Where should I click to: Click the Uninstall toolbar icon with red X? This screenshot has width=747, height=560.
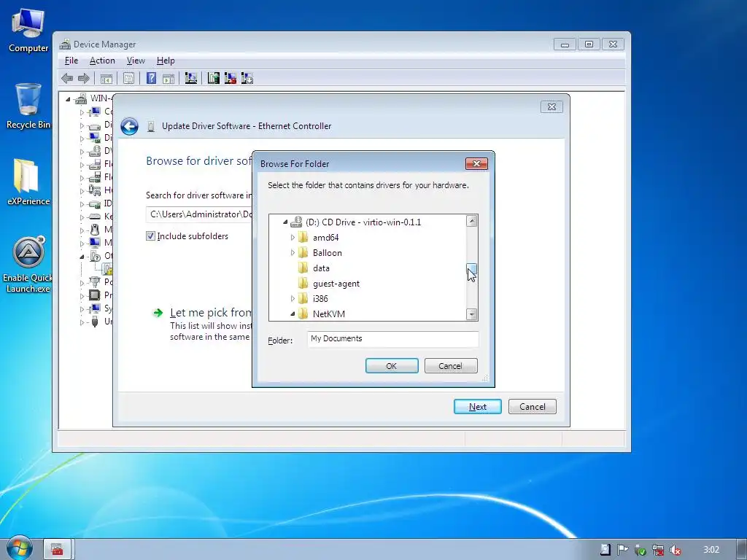[230, 78]
